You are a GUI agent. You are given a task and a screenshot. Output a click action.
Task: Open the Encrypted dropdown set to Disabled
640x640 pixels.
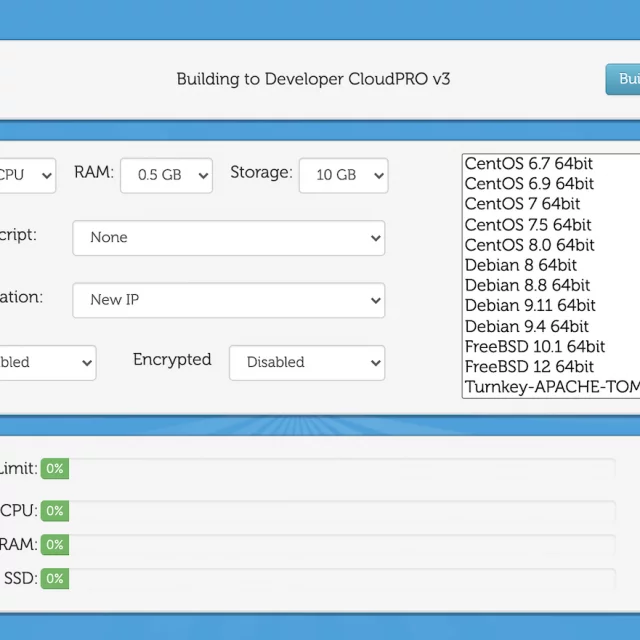pos(306,362)
